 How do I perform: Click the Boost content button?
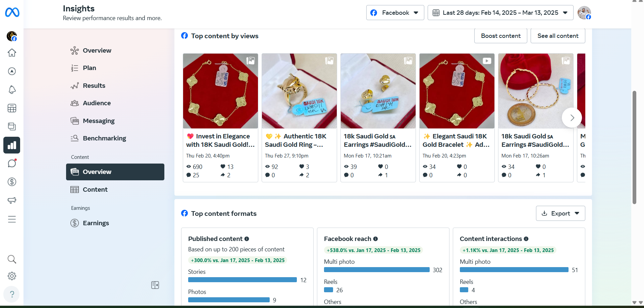[x=501, y=36]
